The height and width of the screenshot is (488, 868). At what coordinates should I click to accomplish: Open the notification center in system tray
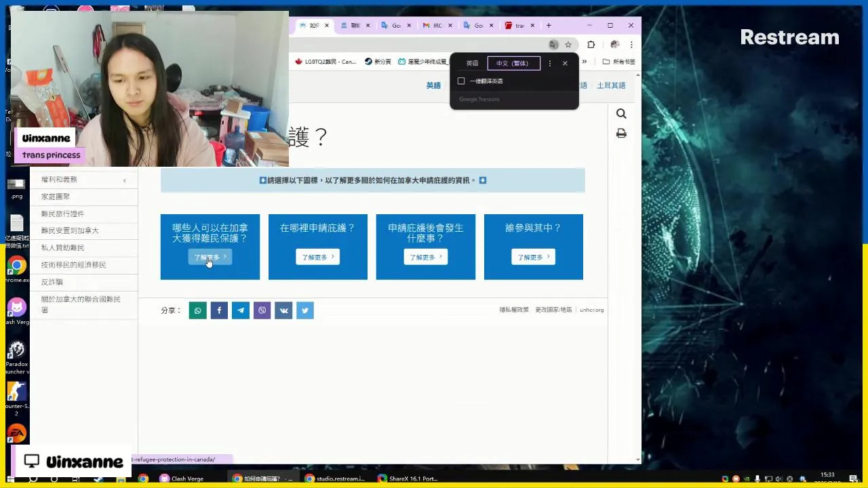pos(854,479)
